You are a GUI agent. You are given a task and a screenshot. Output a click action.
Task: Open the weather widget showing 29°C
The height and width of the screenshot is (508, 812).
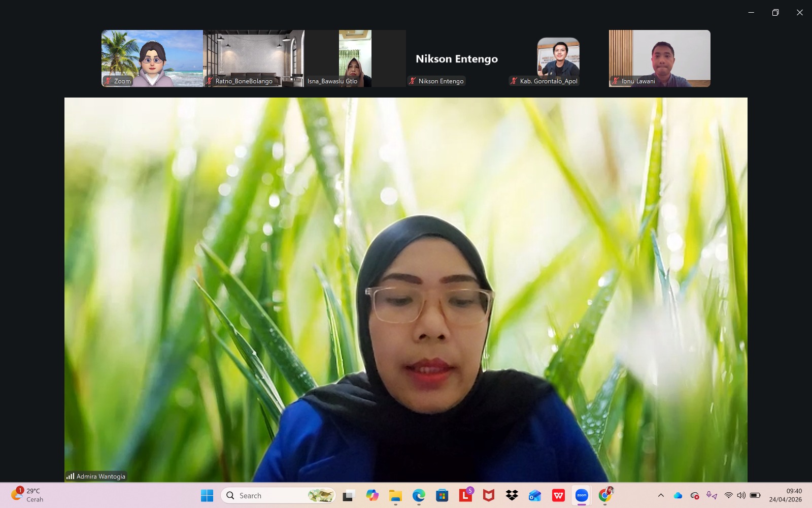point(28,495)
